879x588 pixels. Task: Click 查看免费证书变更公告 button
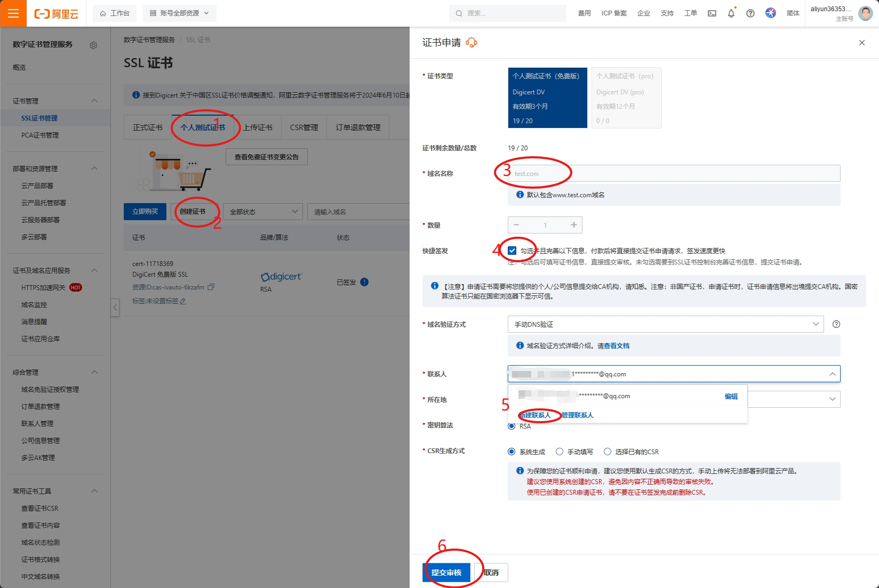point(267,157)
